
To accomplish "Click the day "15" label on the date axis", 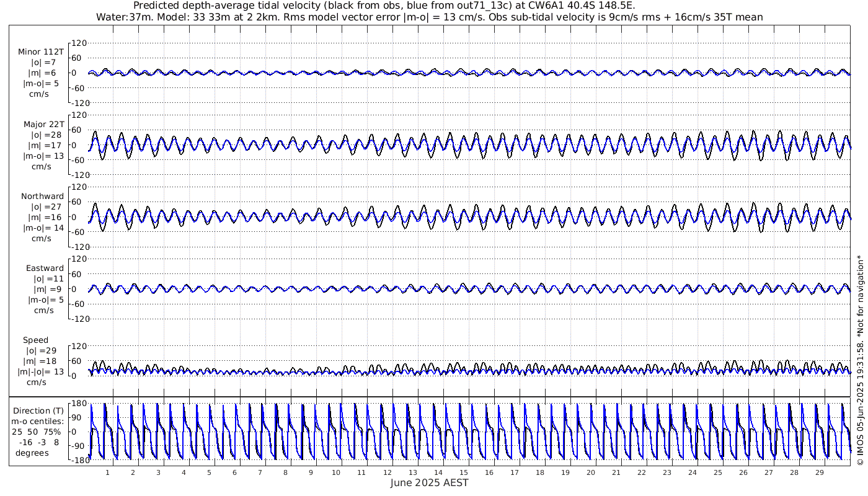I will tap(463, 472).
